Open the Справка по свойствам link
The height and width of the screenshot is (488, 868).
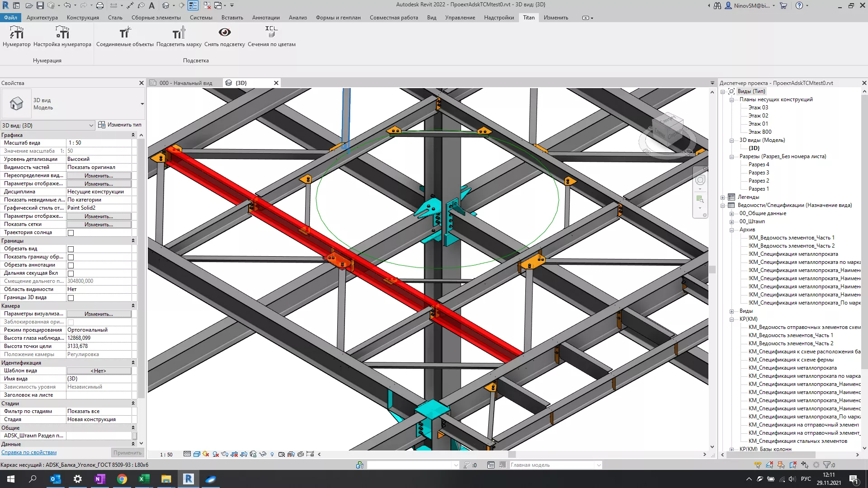[28, 452]
